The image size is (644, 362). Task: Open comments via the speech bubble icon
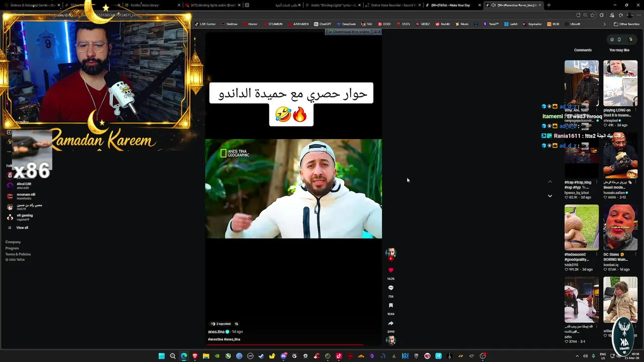[x=391, y=288]
